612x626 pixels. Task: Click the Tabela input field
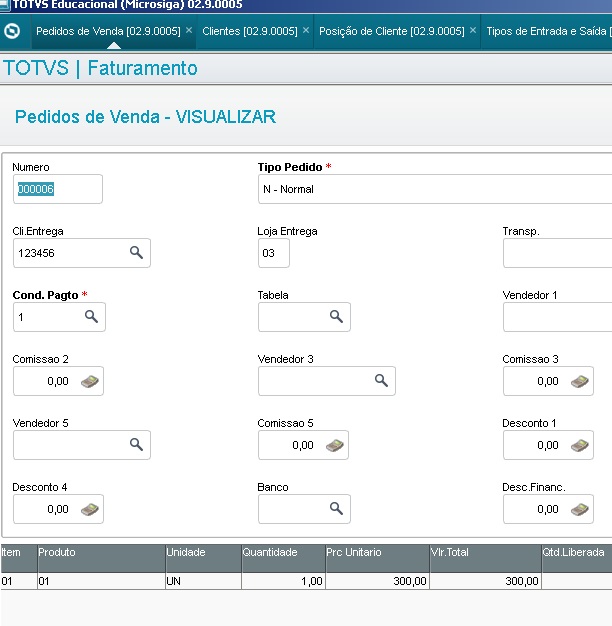304,317
